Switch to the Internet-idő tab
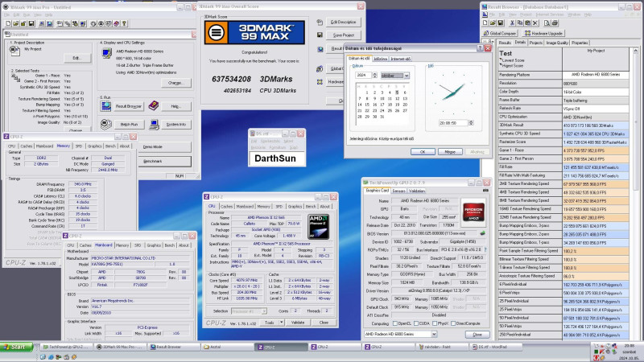Image resolution: width=644 pixels, height=362 pixels. [400, 59]
